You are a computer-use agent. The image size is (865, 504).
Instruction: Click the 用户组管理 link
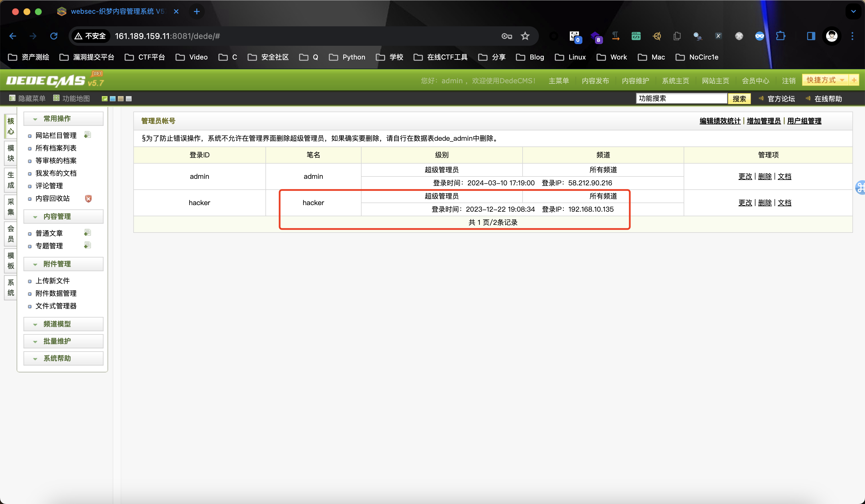[804, 121]
